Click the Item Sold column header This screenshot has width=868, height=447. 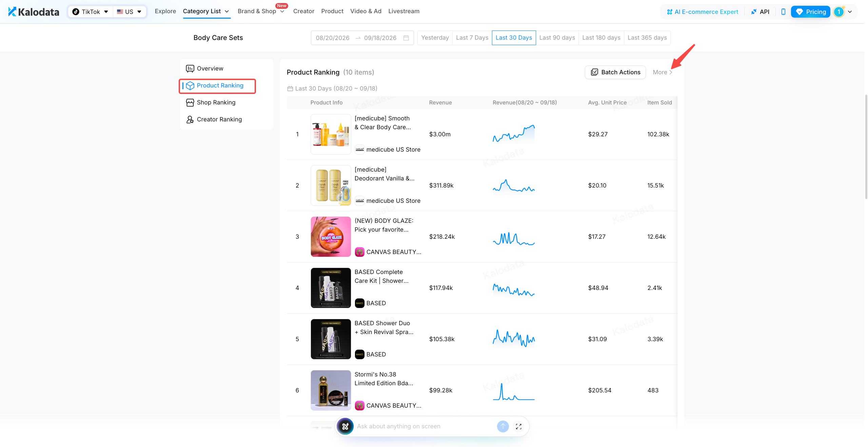(659, 102)
